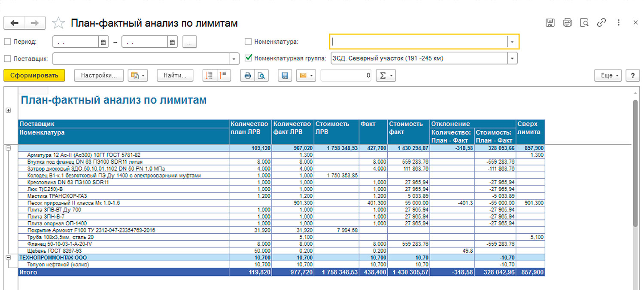Get link to report via chain icon
This screenshot has height=290, width=644.
[x=601, y=23]
